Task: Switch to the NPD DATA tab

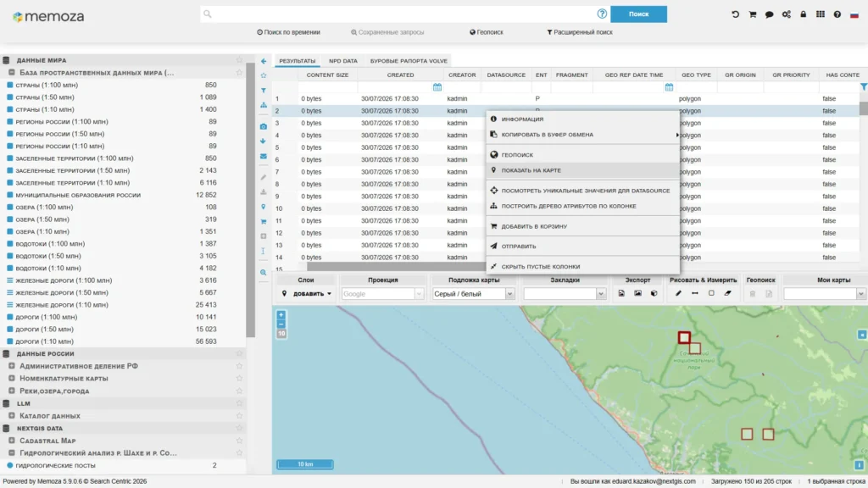Action: click(343, 61)
